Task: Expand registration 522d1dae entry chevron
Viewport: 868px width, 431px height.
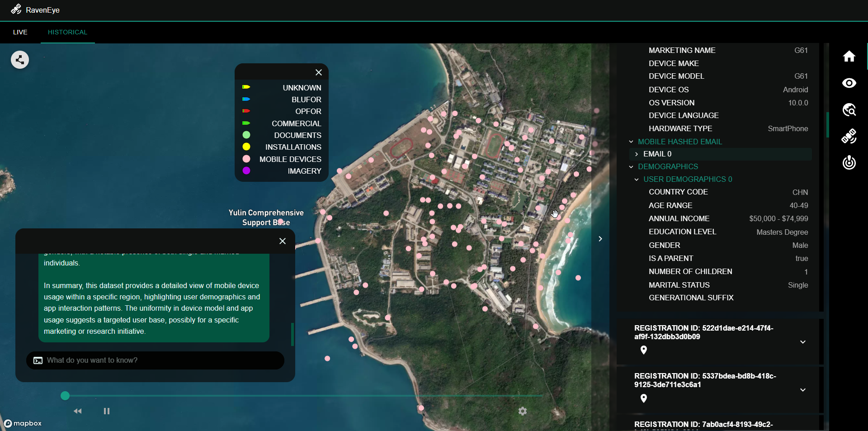Action: tap(803, 342)
